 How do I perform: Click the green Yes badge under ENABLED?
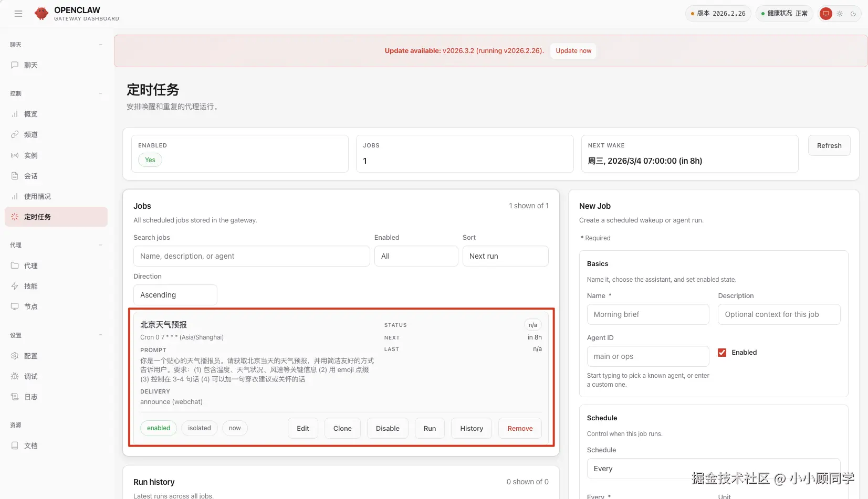[x=150, y=160]
